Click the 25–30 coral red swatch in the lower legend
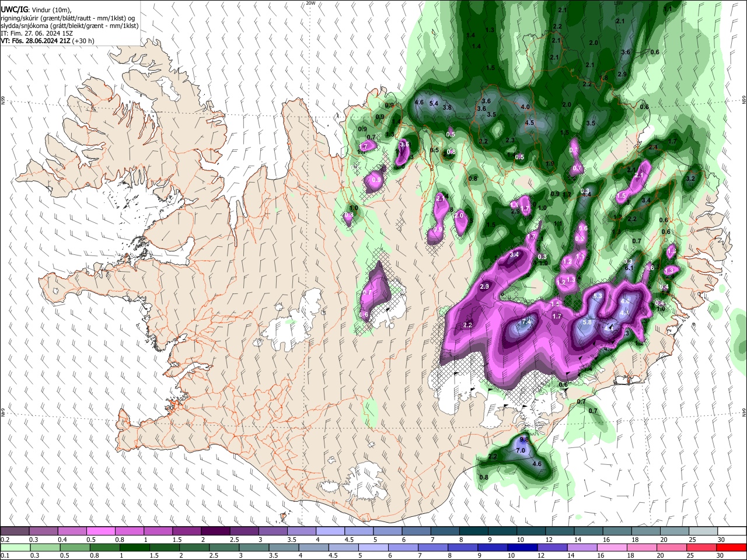Viewport: 747px width, 560px height. pos(701,547)
